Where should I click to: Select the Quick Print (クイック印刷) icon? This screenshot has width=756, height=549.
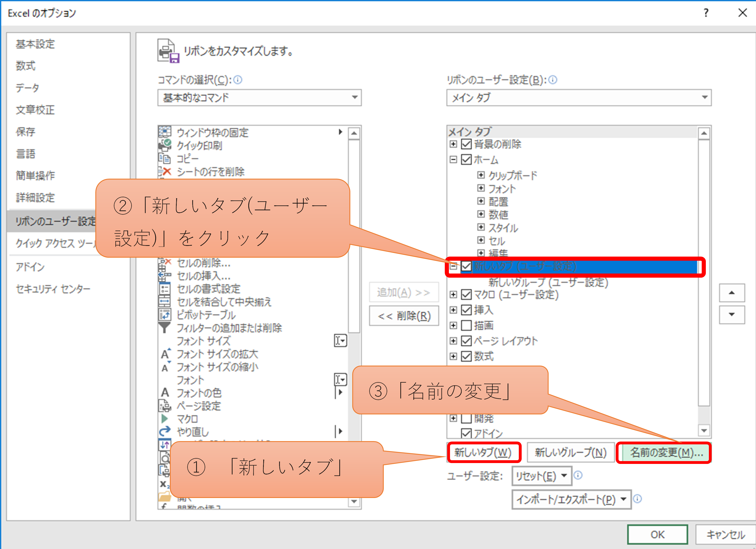pos(165,145)
